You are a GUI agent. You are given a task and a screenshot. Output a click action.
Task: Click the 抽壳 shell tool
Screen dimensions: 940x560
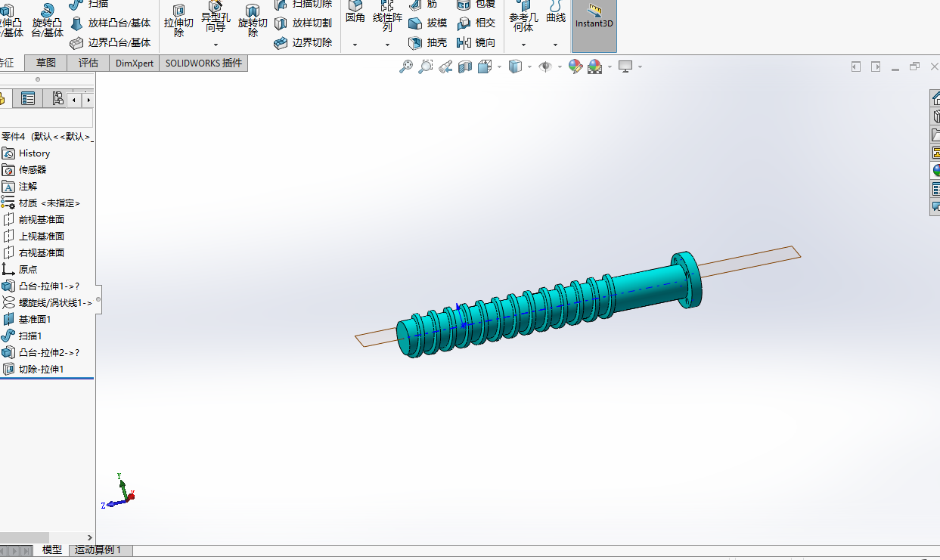tap(428, 43)
